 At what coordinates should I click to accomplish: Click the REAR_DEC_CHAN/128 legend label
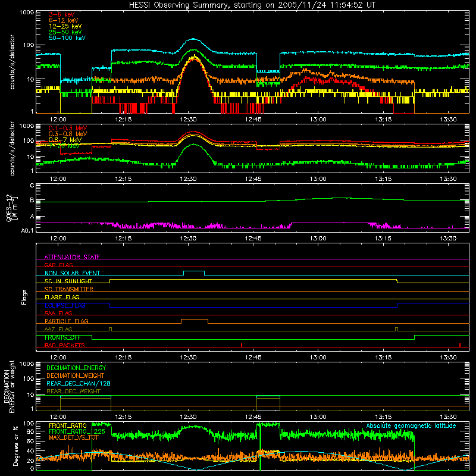79,383
